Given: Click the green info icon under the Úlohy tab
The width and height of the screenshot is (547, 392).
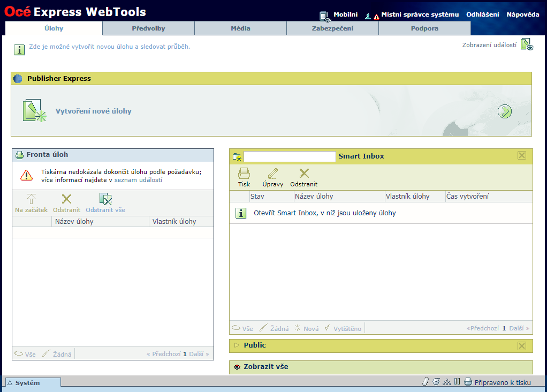Looking at the screenshot, I should (x=19, y=50).
